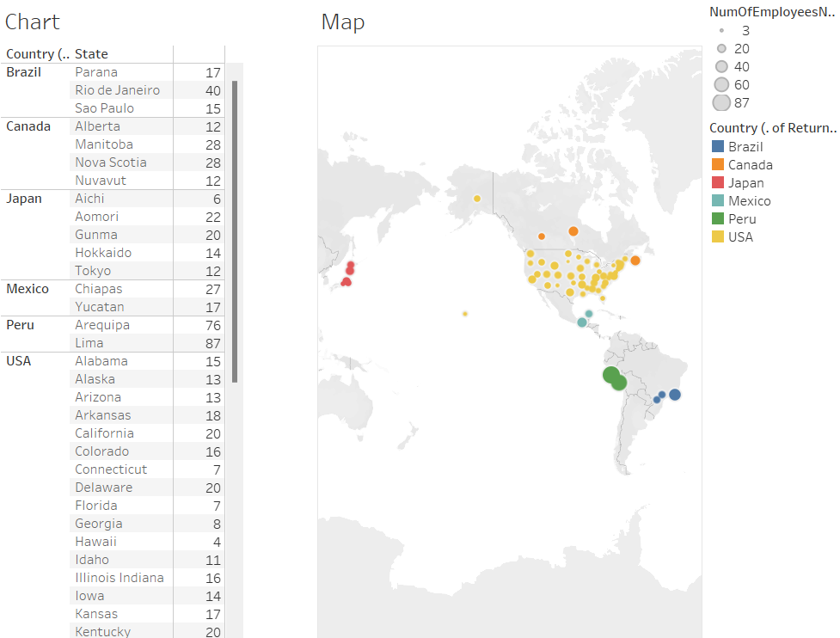This screenshot has height=638, width=840.
Task: Select the size legend circle for 20
Action: pos(721,48)
